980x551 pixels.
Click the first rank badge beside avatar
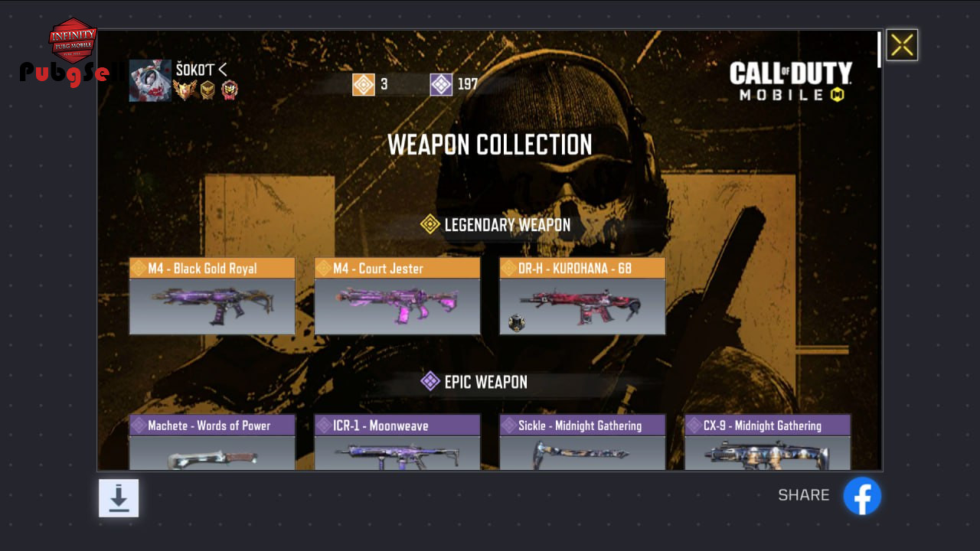click(185, 90)
